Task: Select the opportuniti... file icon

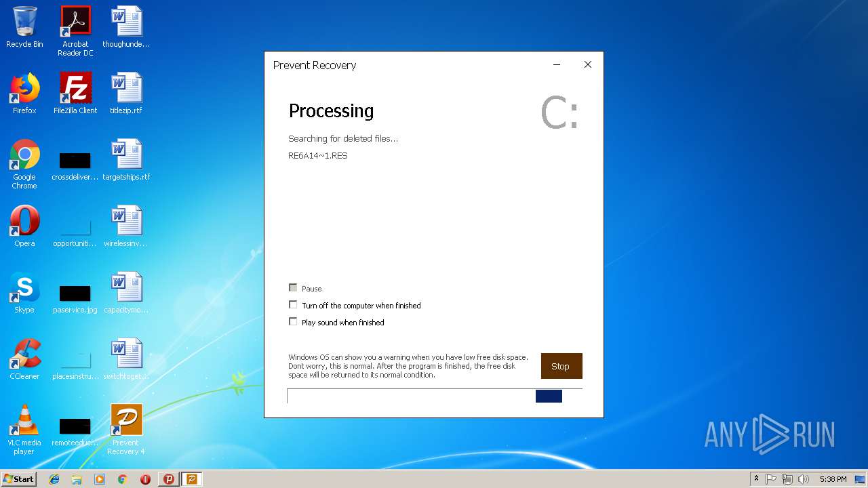Action: (x=75, y=230)
